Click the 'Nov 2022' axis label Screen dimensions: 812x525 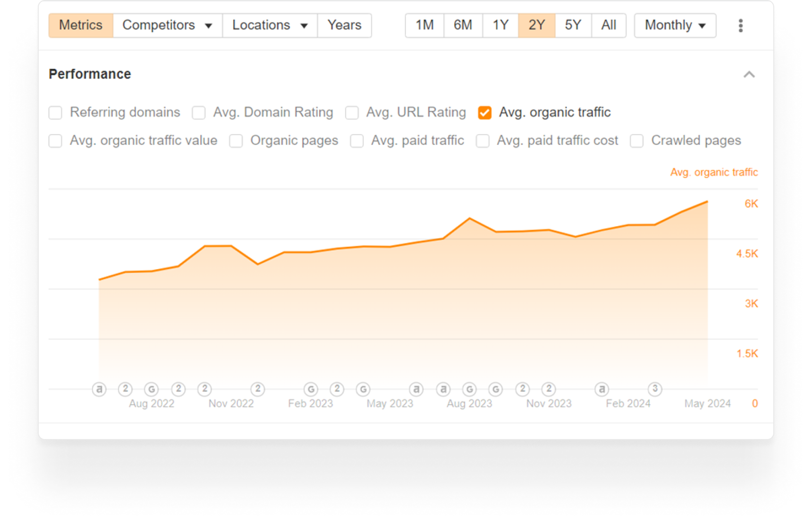coord(231,404)
